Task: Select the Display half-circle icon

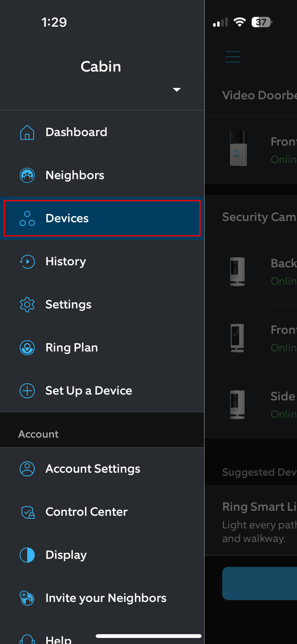Action: [x=27, y=555]
